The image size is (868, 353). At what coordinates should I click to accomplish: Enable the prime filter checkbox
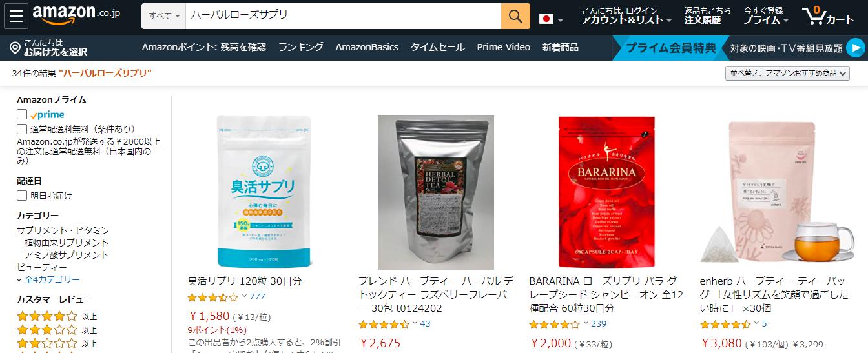tap(22, 114)
